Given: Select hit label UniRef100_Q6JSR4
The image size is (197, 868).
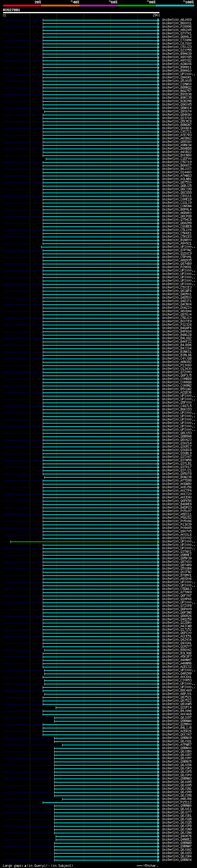Looking at the screenshot, I should click(177, 857).
